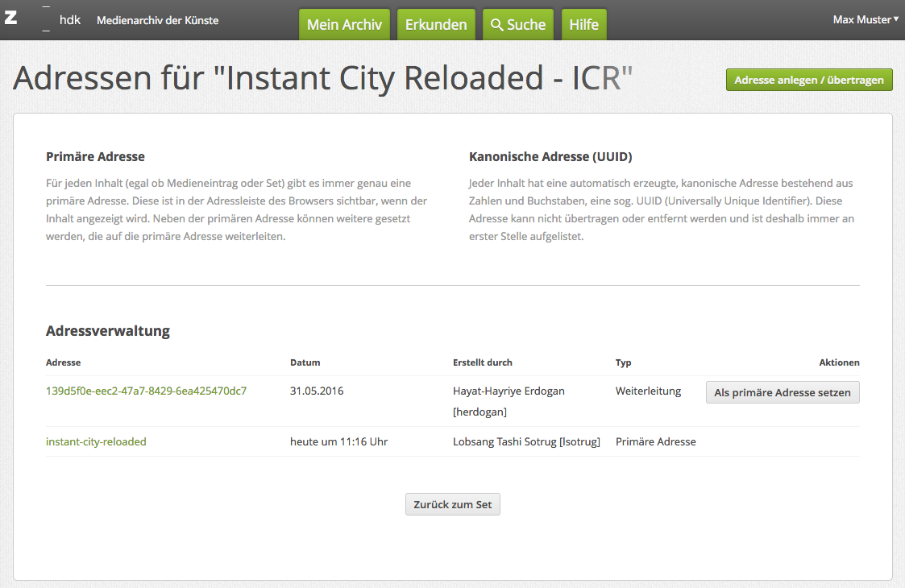Return with Zurück zum Set button
Screen dimensions: 905x588
point(452,504)
